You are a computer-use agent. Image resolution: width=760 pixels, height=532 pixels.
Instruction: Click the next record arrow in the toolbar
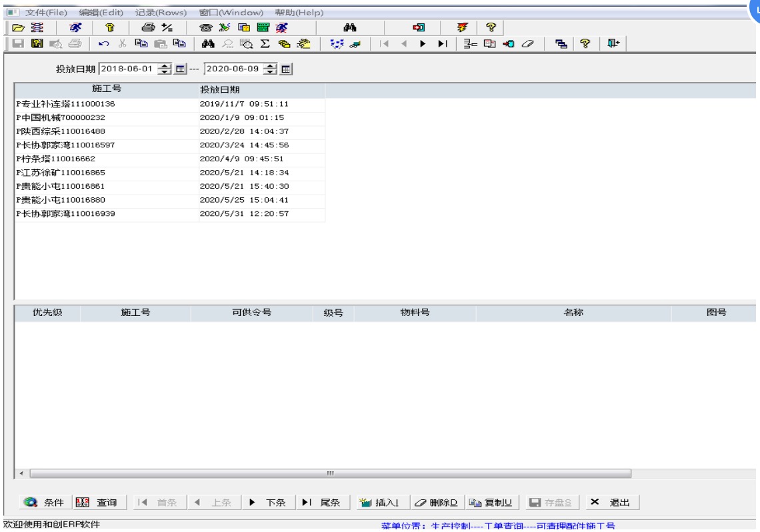tap(423, 43)
